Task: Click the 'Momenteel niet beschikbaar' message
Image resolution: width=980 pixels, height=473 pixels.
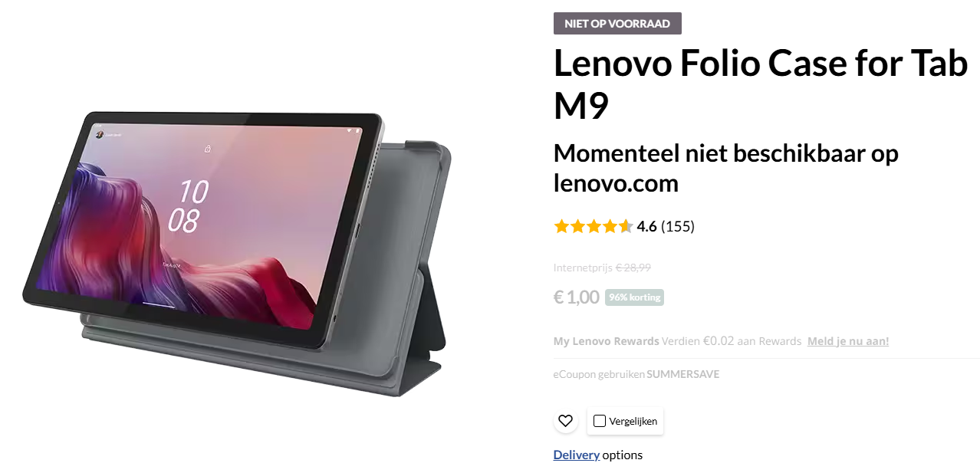Action: point(725,168)
